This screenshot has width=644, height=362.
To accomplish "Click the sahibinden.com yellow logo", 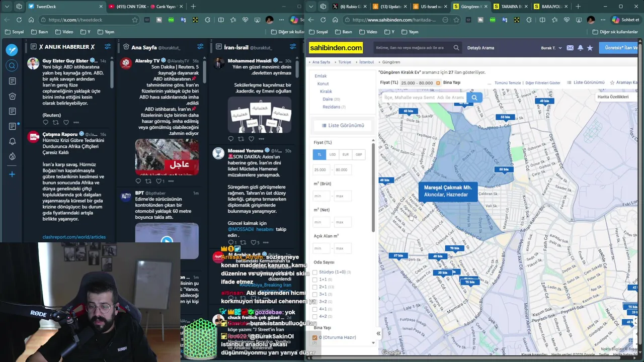I will click(336, 48).
